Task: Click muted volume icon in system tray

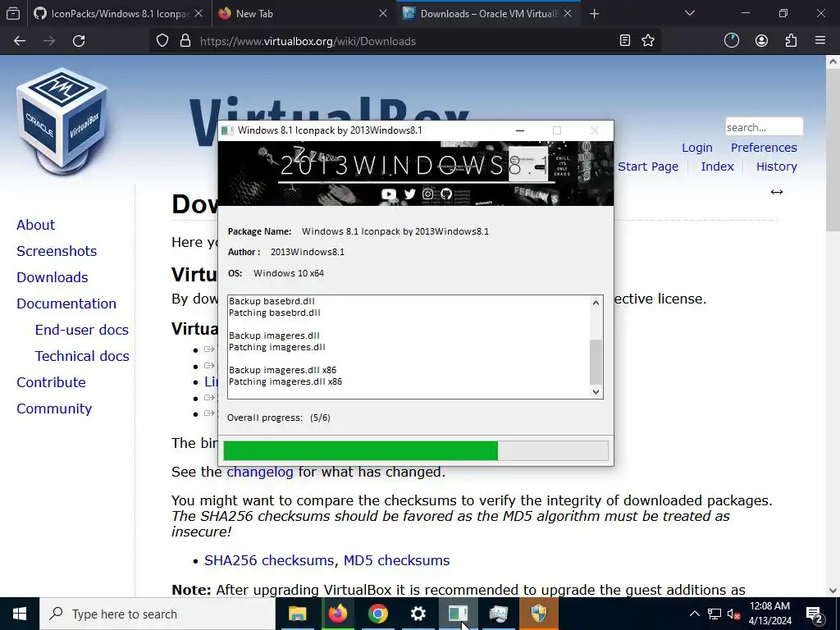Action: pyautogui.click(x=734, y=614)
